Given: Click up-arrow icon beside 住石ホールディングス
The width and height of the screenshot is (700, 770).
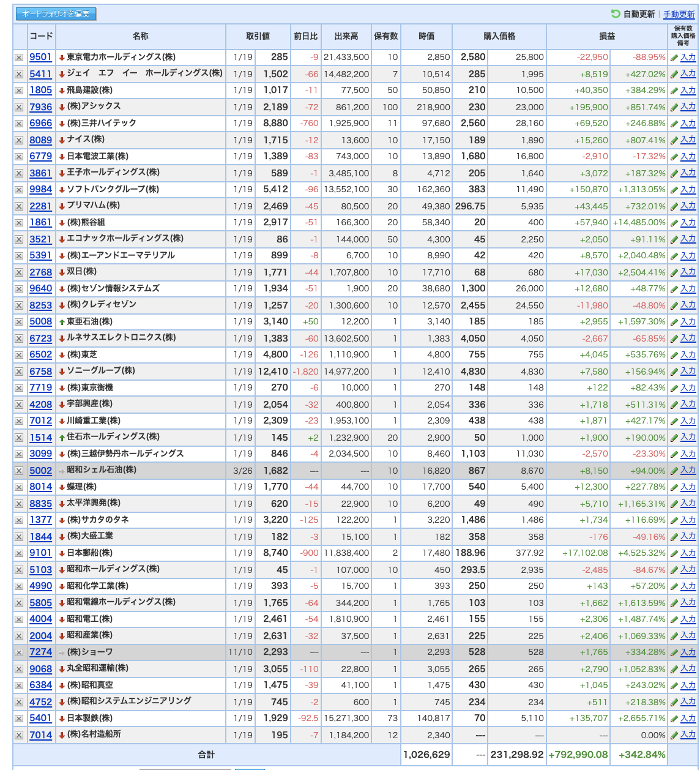Looking at the screenshot, I should pyautogui.click(x=62, y=438).
